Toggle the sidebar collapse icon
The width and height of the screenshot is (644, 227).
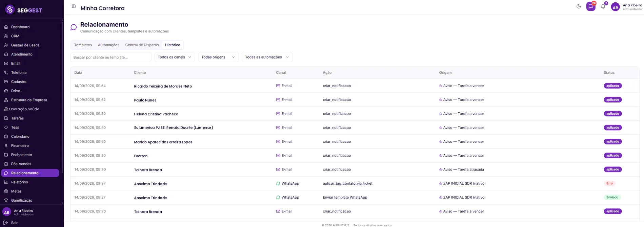(x=74, y=6)
